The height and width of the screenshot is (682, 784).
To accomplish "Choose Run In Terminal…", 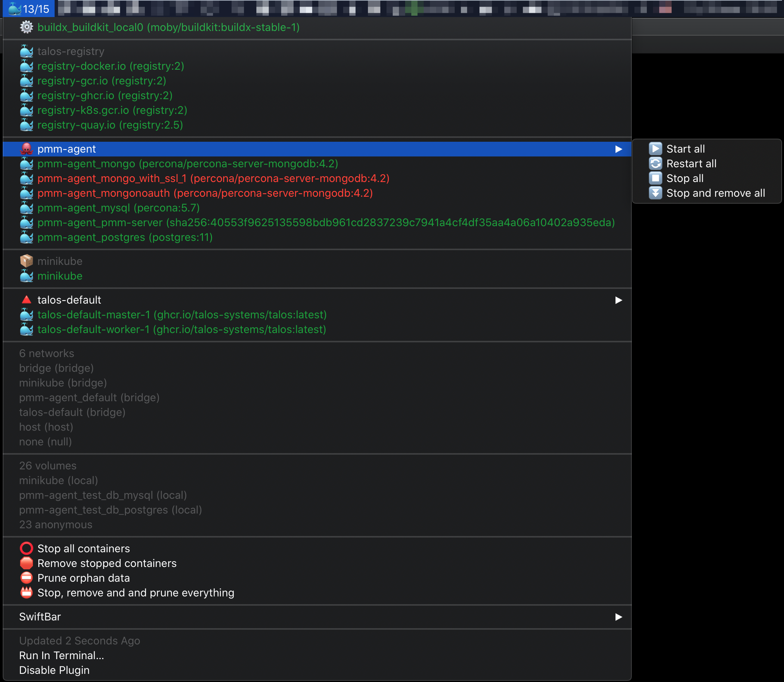I will 317,656.
